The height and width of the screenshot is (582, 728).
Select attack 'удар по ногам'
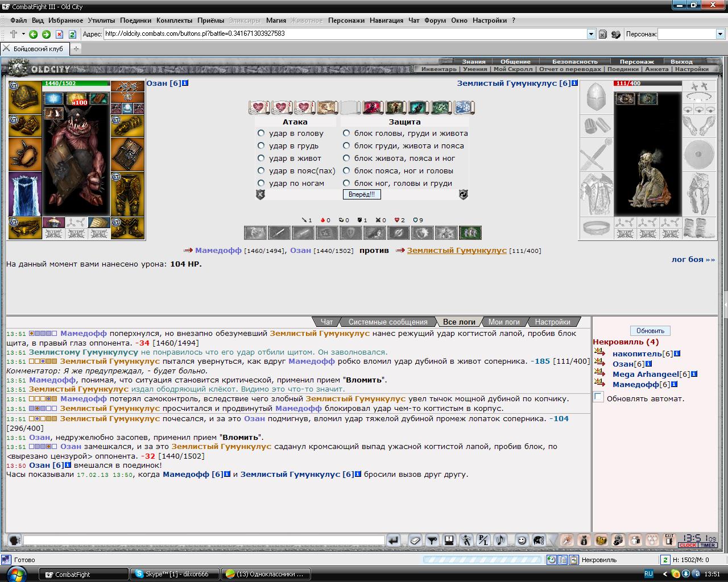click(x=261, y=183)
